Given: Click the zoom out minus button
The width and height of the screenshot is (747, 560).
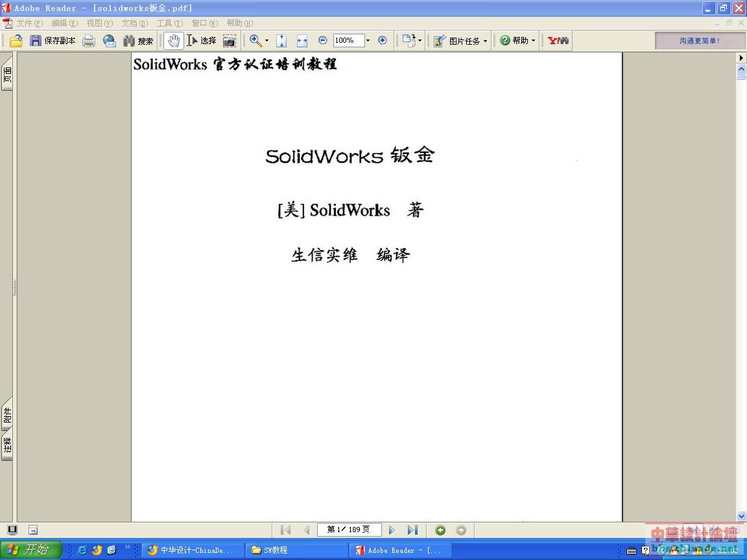Looking at the screenshot, I should [322, 40].
